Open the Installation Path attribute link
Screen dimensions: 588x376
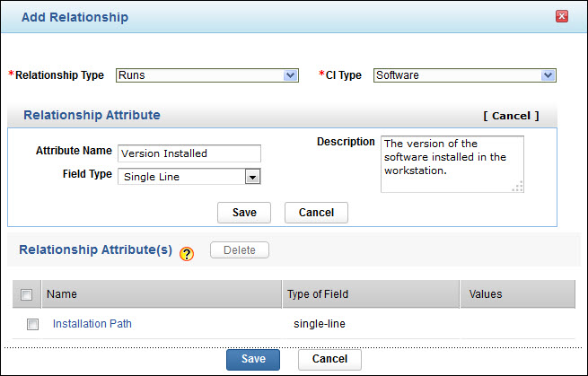pyautogui.click(x=92, y=324)
